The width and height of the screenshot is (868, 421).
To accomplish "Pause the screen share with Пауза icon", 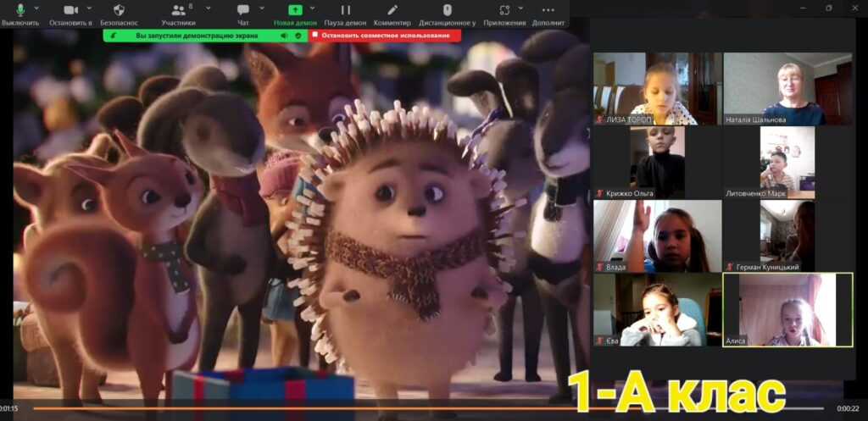I will coord(346,10).
